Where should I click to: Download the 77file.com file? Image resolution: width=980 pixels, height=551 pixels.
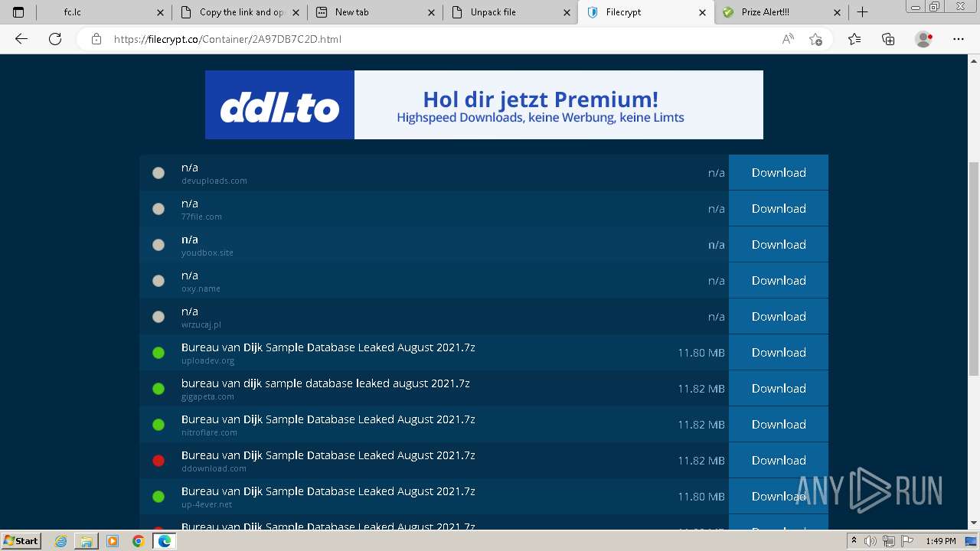tap(779, 208)
